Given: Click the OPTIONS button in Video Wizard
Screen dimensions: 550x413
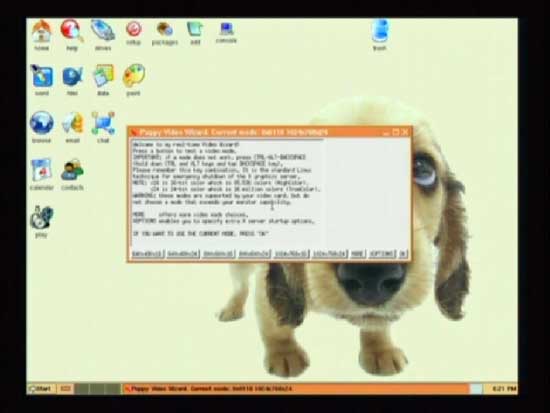Looking at the screenshot, I should (382, 254).
